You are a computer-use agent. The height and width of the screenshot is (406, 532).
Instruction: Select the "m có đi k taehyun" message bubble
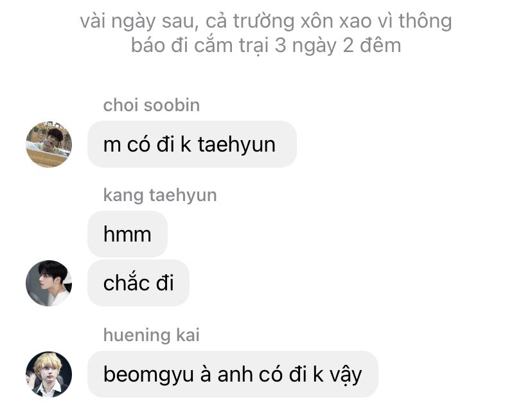pyautogui.click(x=192, y=144)
